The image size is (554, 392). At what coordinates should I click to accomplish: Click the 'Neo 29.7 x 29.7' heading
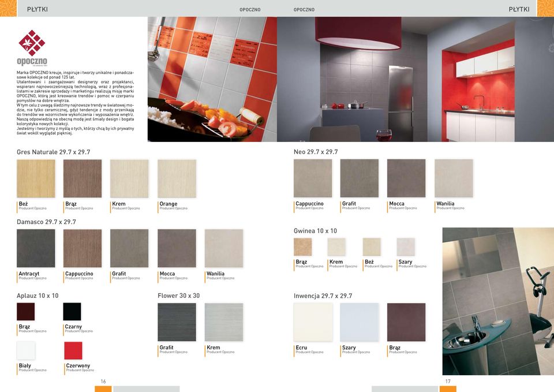[316, 152]
